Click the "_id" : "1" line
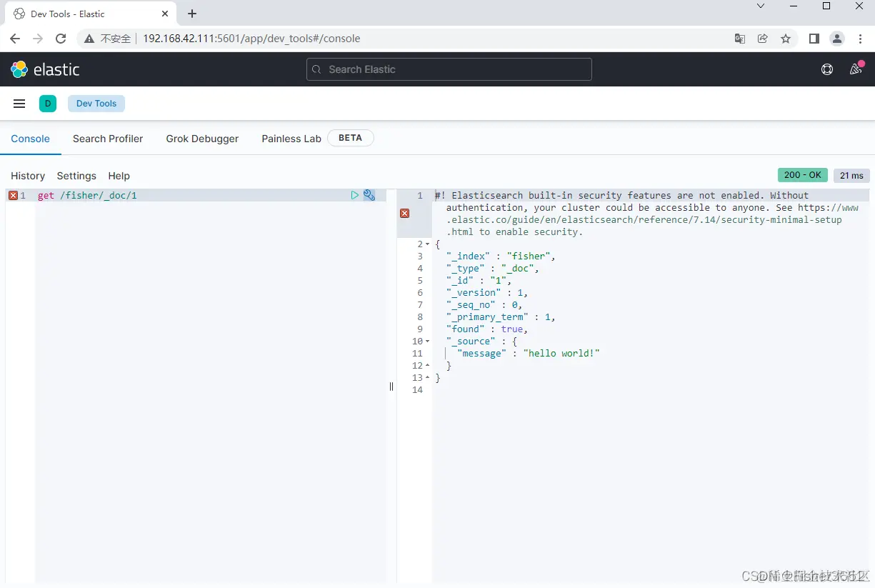Image resolution: width=875 pixels, height=588 pixels. (x=479, y=281)
